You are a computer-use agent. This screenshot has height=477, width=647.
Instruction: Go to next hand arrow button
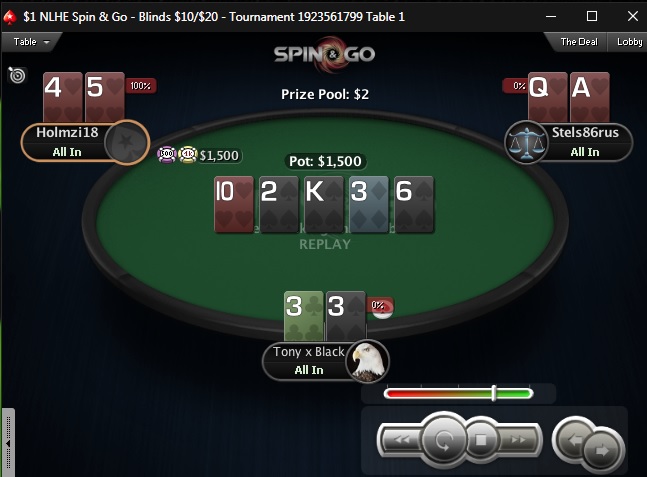[603, 450]
